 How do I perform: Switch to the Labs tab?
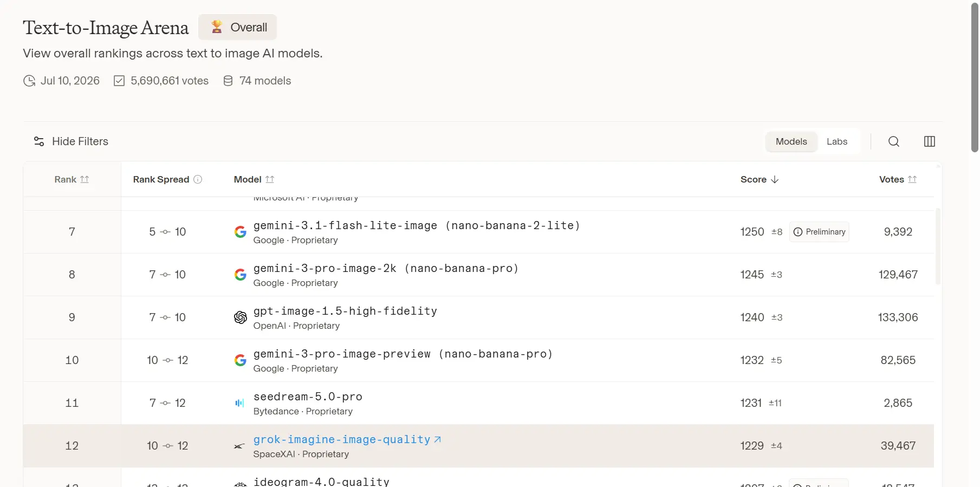836,141
